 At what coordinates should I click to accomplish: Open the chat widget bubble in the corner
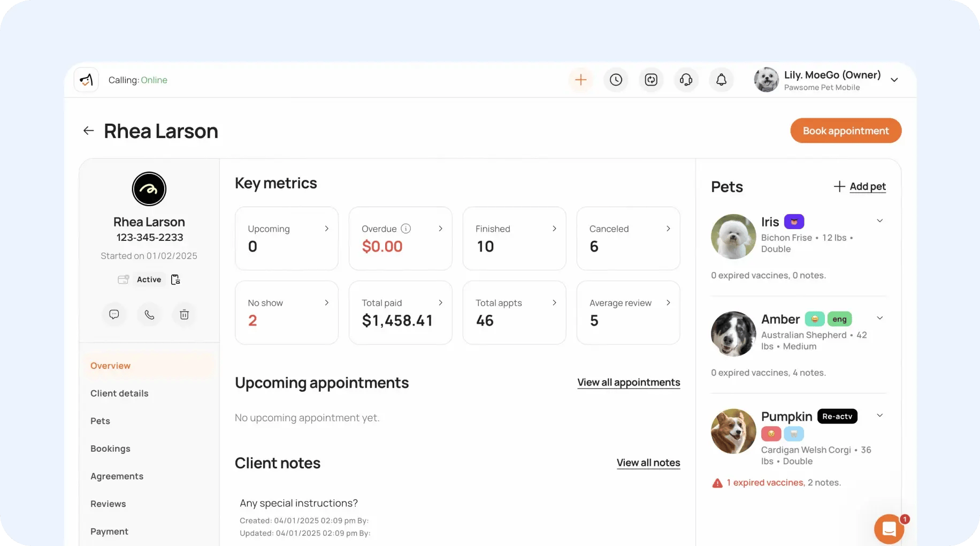(x=889, y=528)
